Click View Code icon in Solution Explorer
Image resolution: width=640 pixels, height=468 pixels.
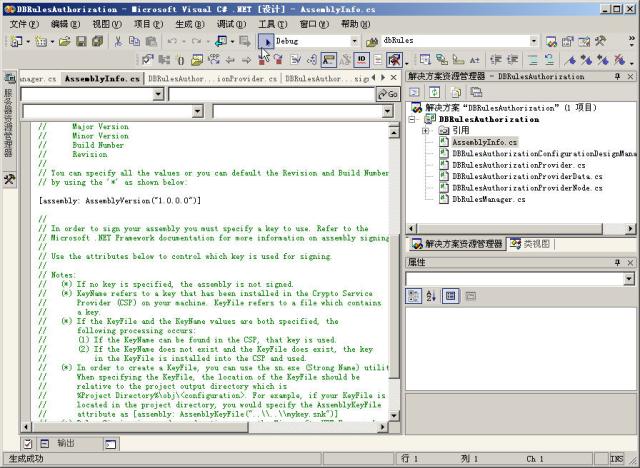click(414, 92)
